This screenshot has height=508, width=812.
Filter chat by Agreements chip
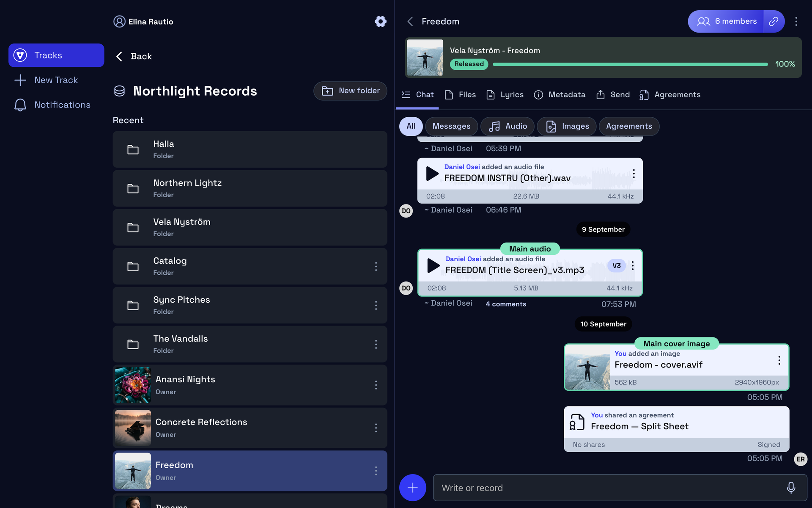pyautogui.click(x=629, y=127)
